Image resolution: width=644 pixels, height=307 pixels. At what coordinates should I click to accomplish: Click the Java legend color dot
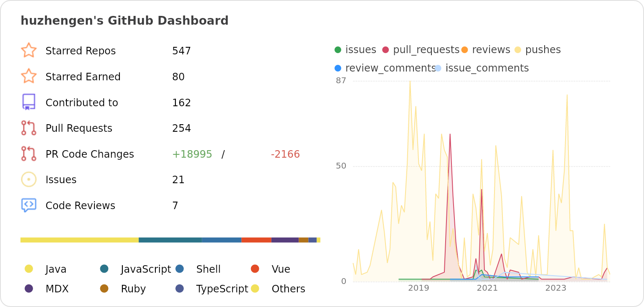[x=29, y=269]
